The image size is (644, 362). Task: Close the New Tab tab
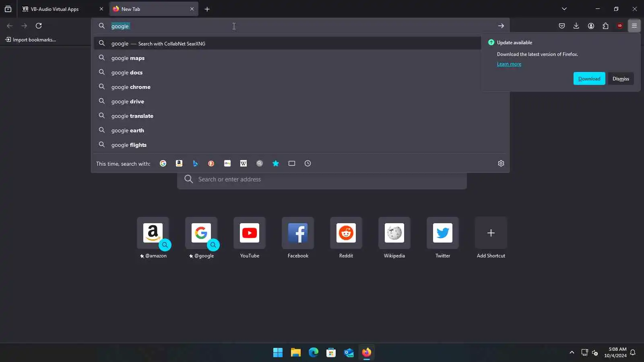click(192, 9)
